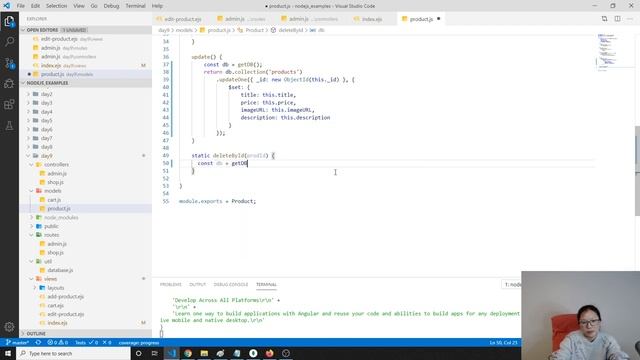
Task: Split the editor to the right
Action: click(x=617, y=19)
